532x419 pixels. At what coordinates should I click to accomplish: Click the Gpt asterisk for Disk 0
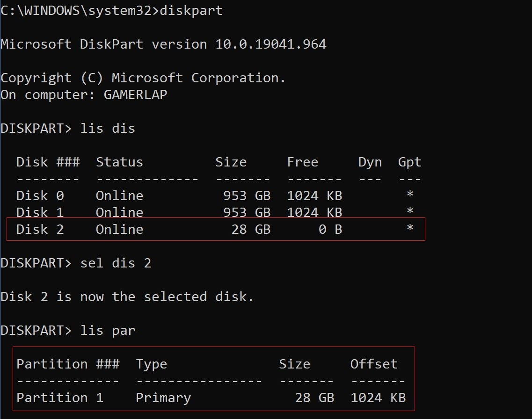[x=410, y=194]
